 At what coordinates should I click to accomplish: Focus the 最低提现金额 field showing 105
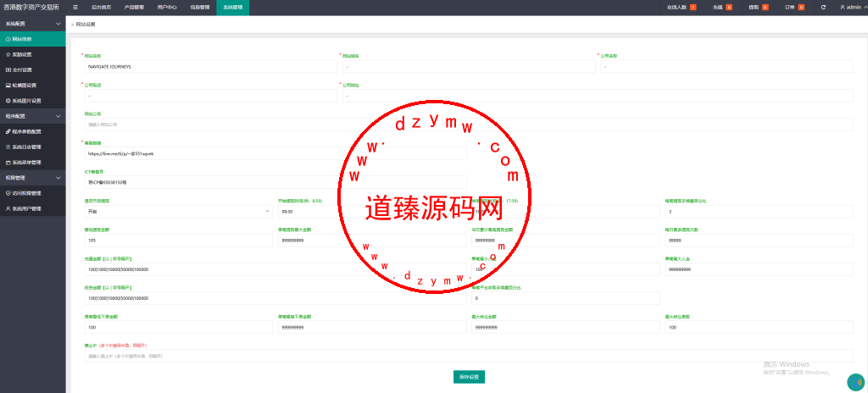178,241
